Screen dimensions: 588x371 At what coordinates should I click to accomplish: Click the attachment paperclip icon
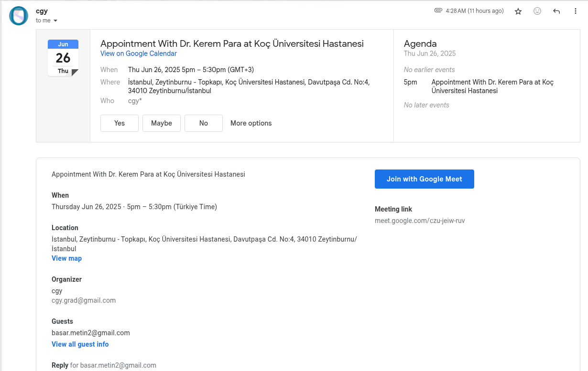438,11
